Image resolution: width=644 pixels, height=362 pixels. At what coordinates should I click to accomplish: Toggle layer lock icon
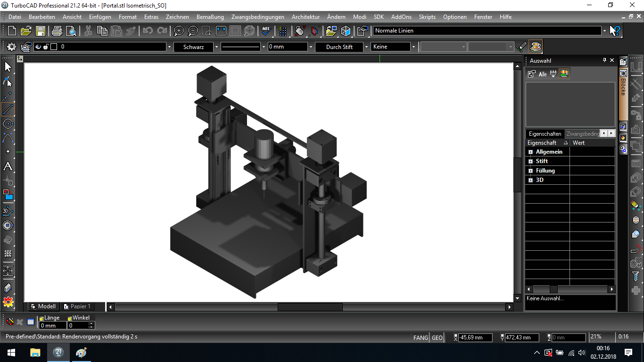[x=46, y=47]
